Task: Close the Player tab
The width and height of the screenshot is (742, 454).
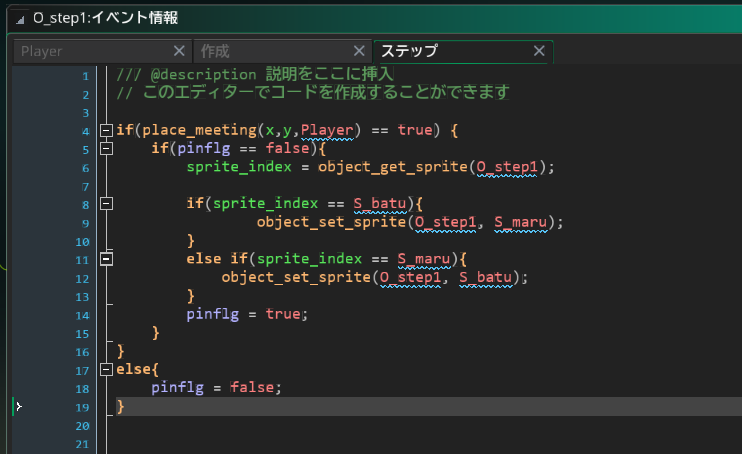Action: pyautogui.click(x=179, y=51)
